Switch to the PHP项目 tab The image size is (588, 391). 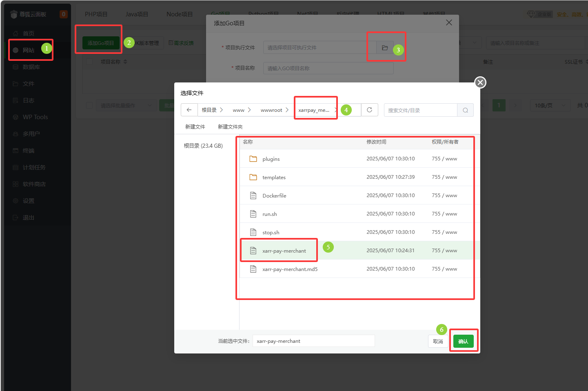pos(96,14)
